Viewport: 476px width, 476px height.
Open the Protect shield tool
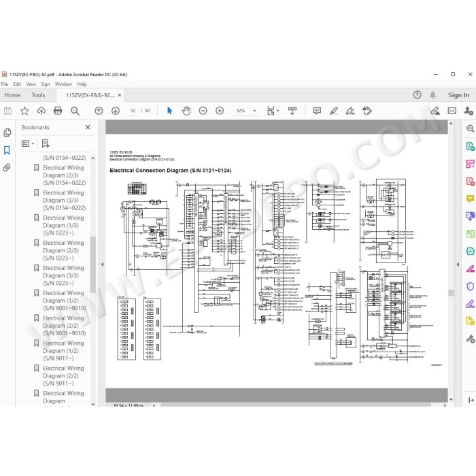pyautogui.click(x=470, y=286)
